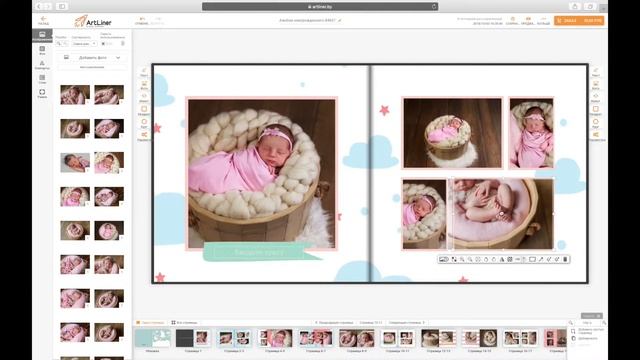Add a text box from the right page toolbar
Image resolution: width=640 pixels, height=360 pixels.
click(x=596, y=72)
